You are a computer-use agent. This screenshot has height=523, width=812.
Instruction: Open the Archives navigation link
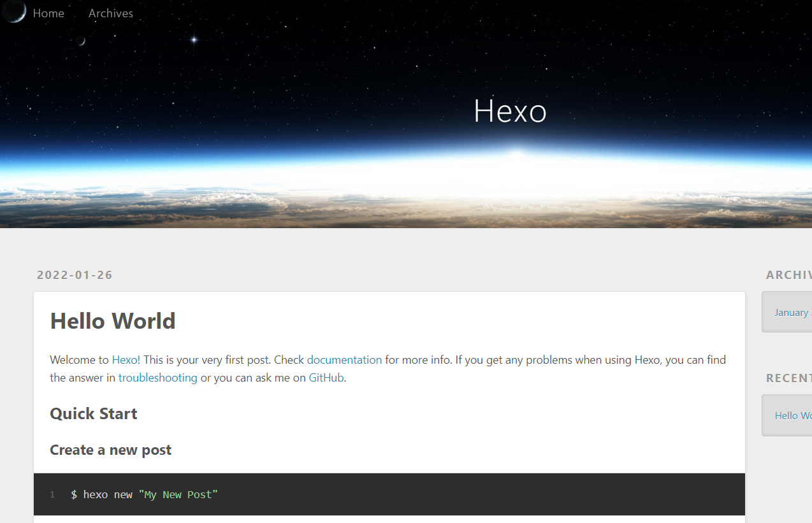click(111, 13)
